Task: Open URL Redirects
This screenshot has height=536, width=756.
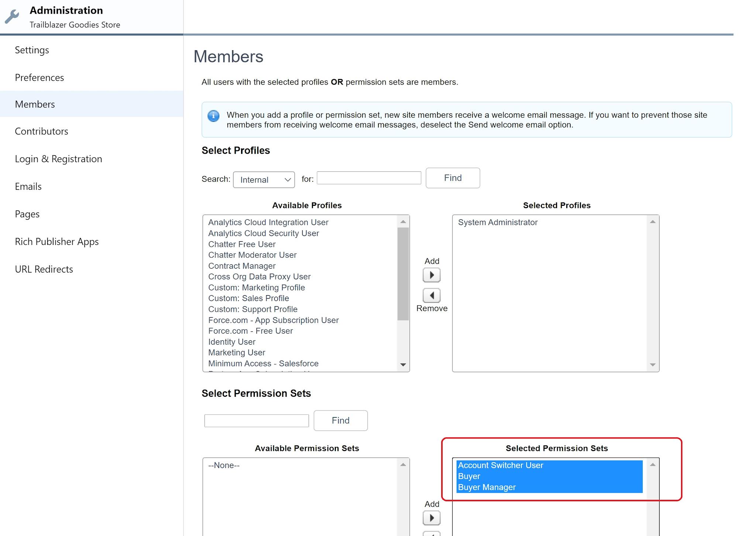Action: click(44, 269)
